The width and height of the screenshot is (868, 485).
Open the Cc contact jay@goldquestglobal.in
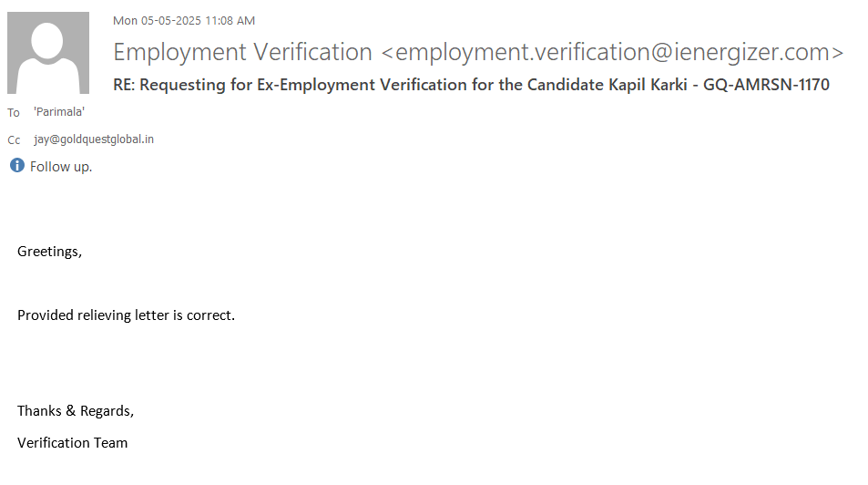point(93,139)
